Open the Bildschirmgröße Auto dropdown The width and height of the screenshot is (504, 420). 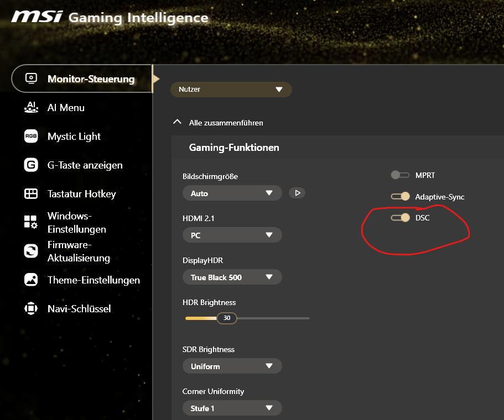coord(232,193)
